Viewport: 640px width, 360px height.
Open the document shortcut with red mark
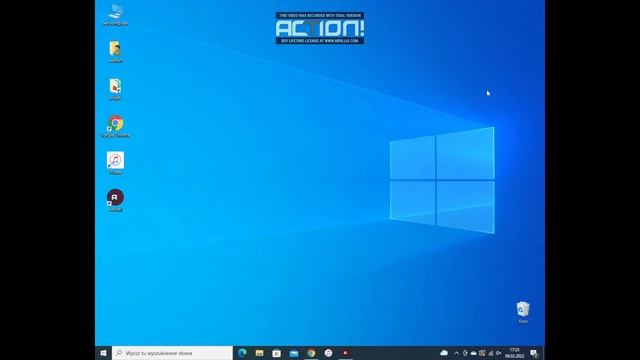pos(116,89)
